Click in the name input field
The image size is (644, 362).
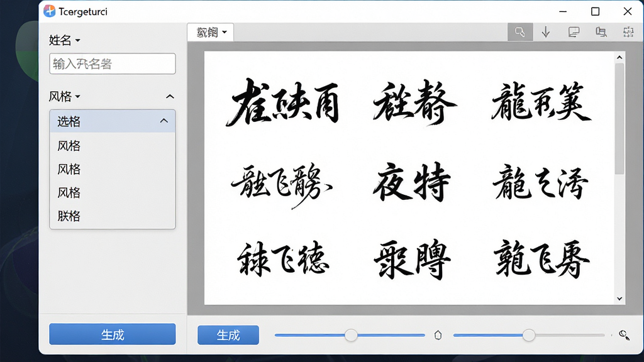112,63
